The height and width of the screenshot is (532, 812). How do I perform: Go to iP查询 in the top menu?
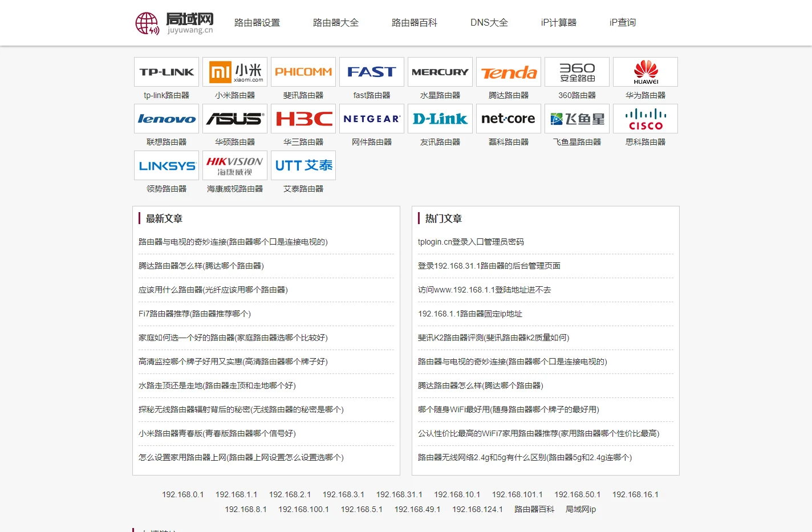click(x=623, y=23)
